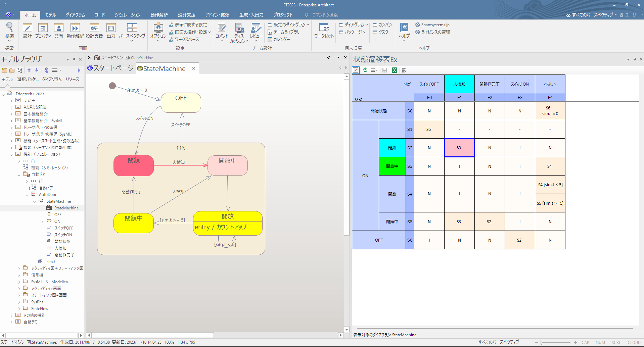Click the コマンドの検索 search field
644x347 pixels.
[325, 15]
